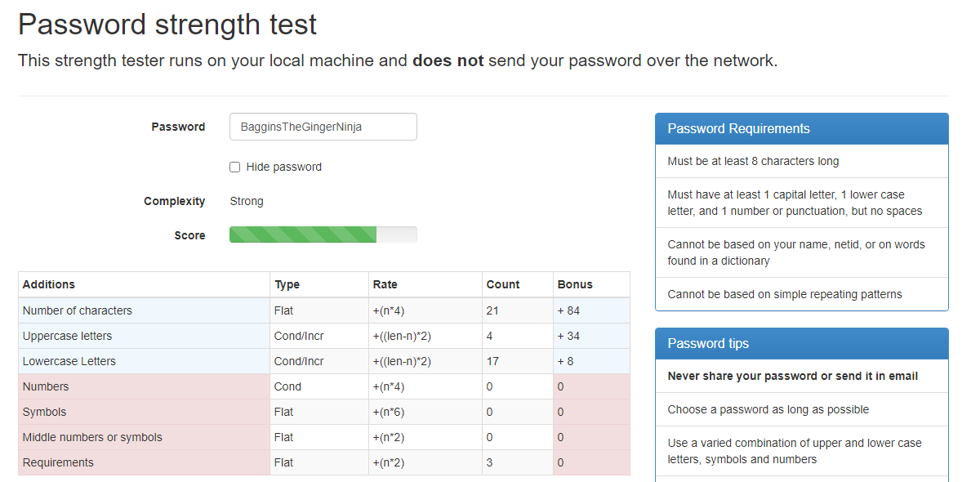
Task: Toggle the Hide password checkbox
Action: (x=235, y=167)
